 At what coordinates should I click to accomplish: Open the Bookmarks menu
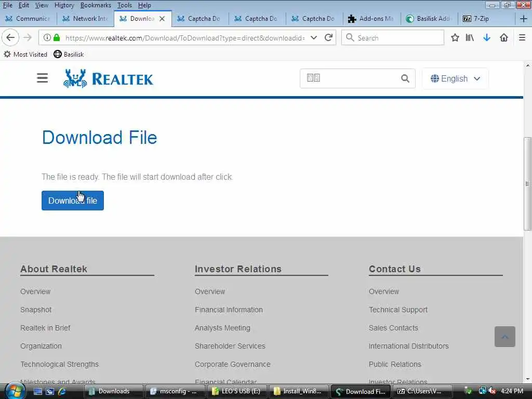point(96,5)
